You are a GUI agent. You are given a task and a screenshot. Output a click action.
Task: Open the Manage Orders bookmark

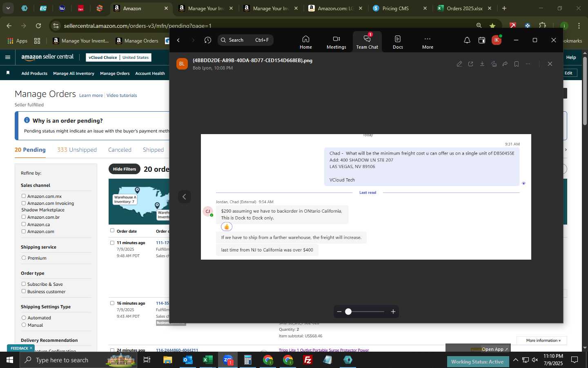point(137,40)
